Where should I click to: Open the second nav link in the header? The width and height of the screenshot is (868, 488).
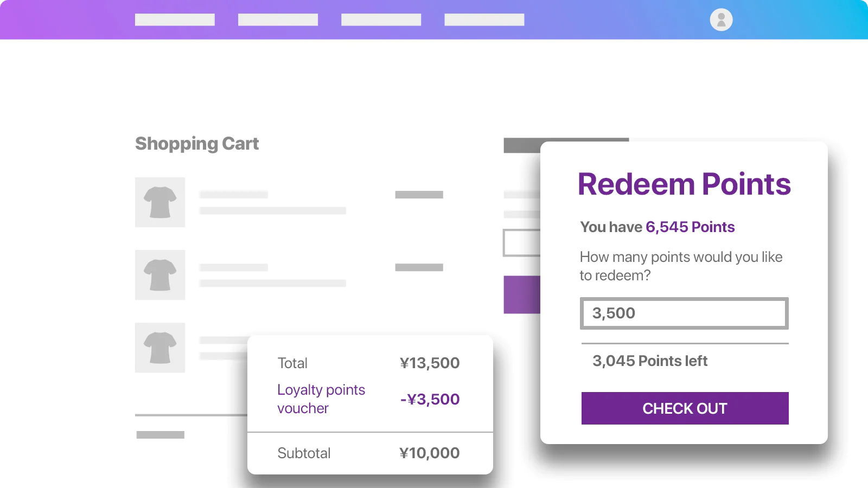tap(278, 20)
